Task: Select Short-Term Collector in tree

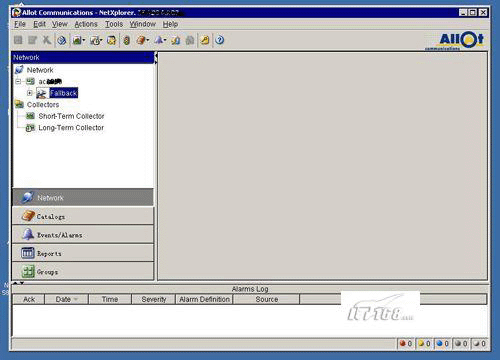Action: [71, 116]
